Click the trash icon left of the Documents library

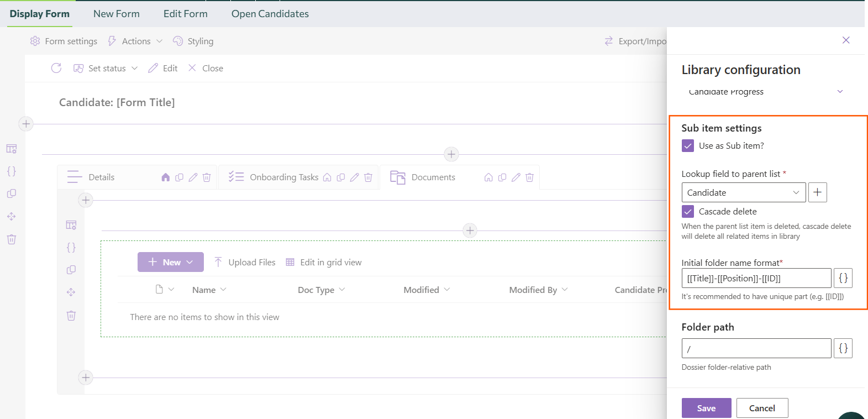71,316
